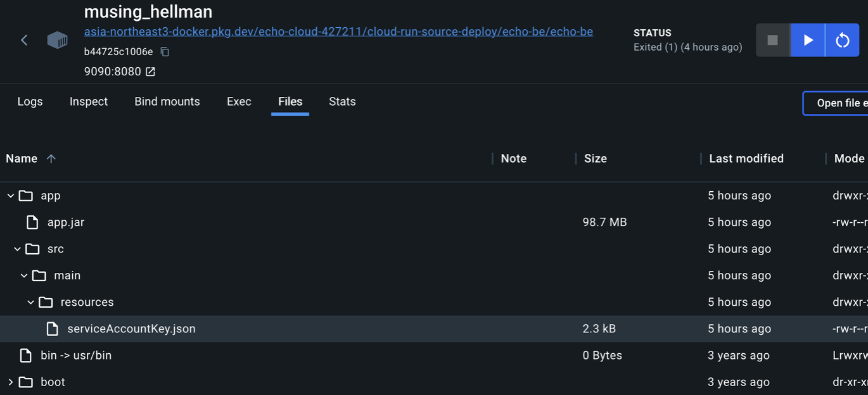This screenshot has height=395, width=868.
Task: Click the Name sort arrow icon
Action: [x=51, y=159]
